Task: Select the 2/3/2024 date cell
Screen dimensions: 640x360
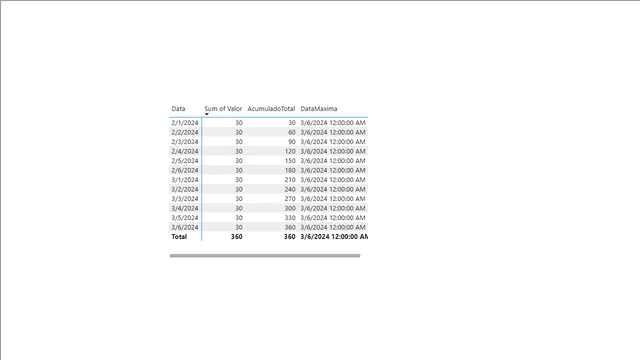Action: tap(184, 142)
